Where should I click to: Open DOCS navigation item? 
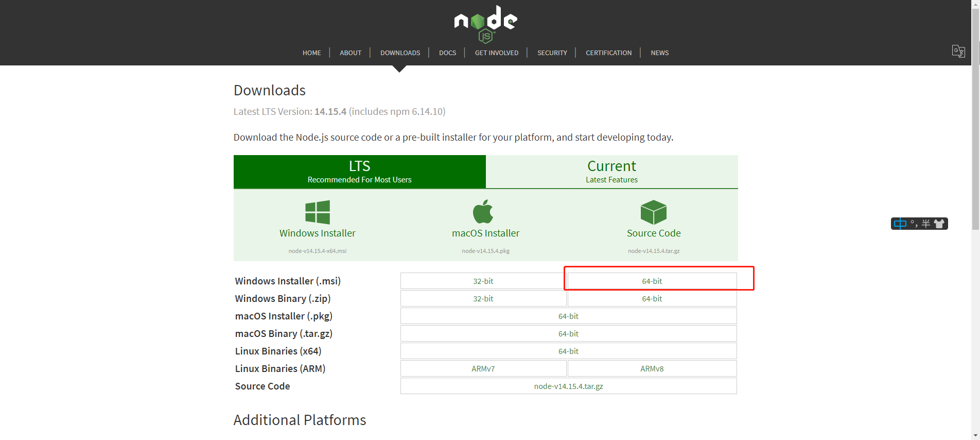(448, 53)
